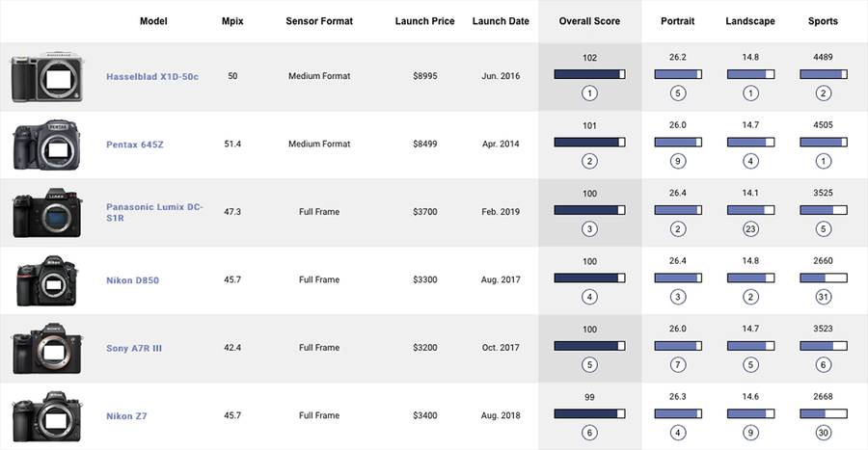This screenshot has height=450, width=868.
Task: Sort by the Overall Score column header
Action: coord(589,21)
